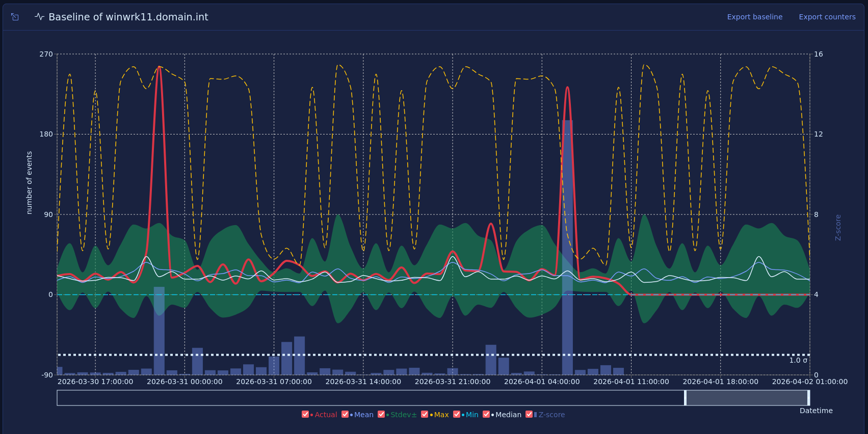
Task: Toggle the Min series checkbox
Action: (x=457, y=415)
